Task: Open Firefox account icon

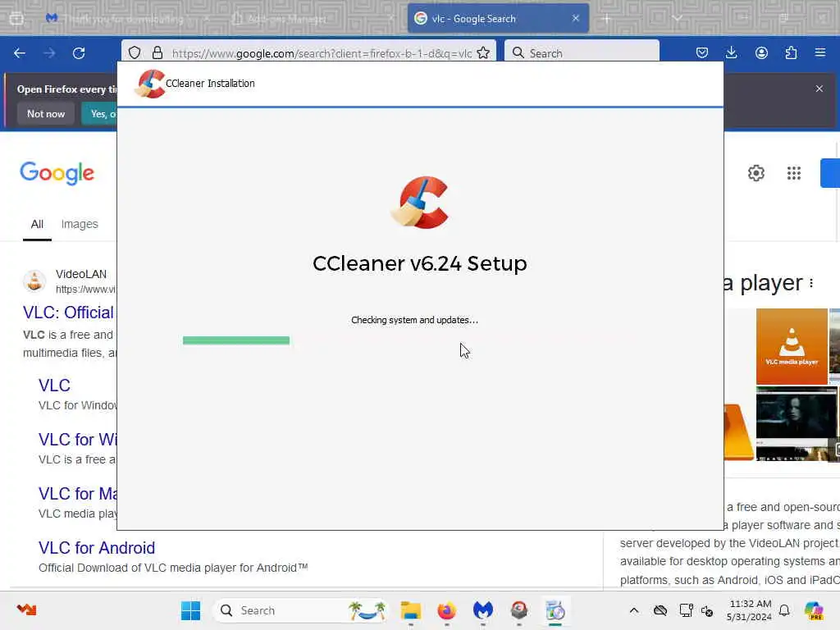Action: tap(761, 52)
